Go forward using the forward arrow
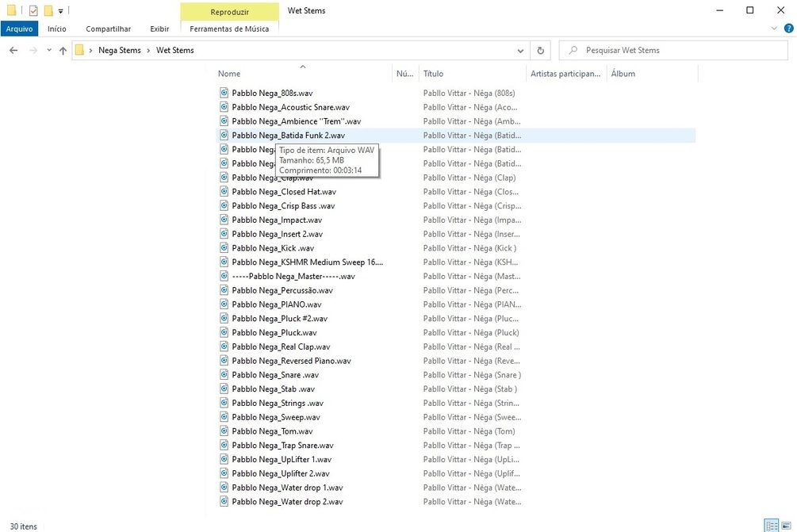Screen dimensions: 797x532 click(x=33, y=50)
